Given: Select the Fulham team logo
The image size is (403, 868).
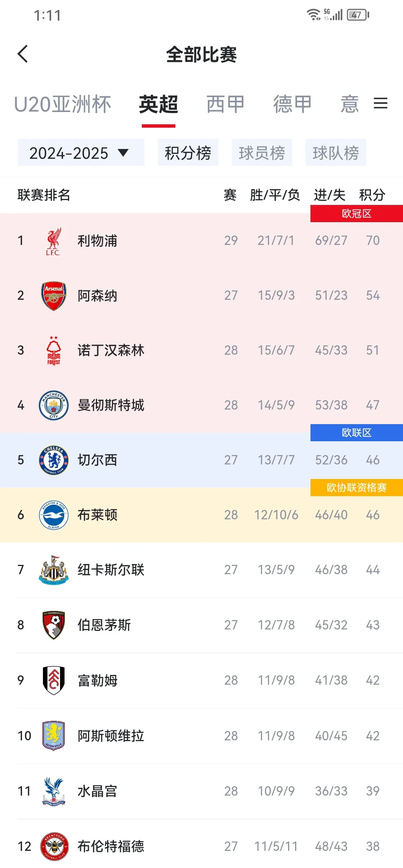Looking at the screenshot, I should (x=53, y=680).
